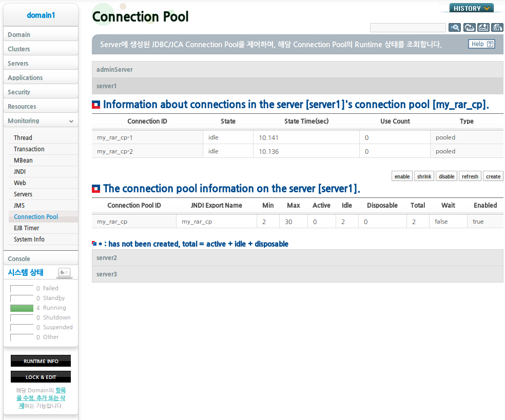Open the Clusters menu
Viewport: 505px width, 420px height.
pos(41,49)
